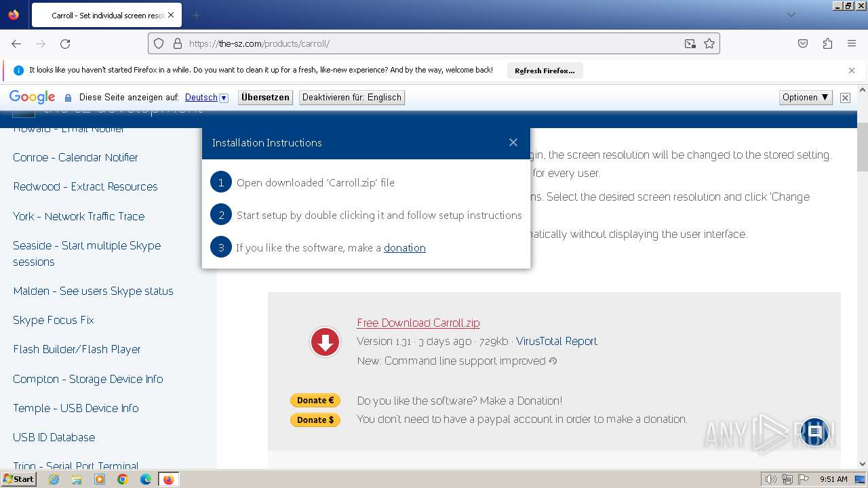Open Seaside - Start multiple Skype sessions
The width and height of the screenshot is (868, 488).
coord(87,253)
